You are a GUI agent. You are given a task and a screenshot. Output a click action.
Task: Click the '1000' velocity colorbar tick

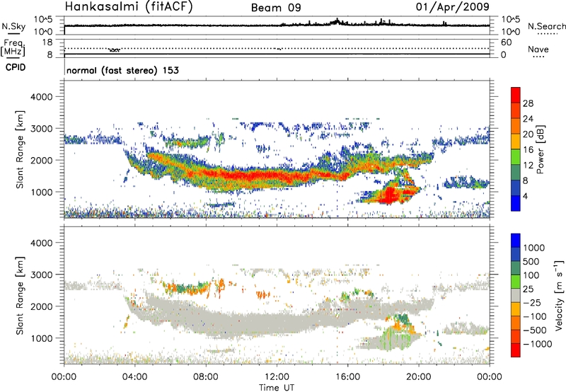pyautogui.click(x=534, y=248)
